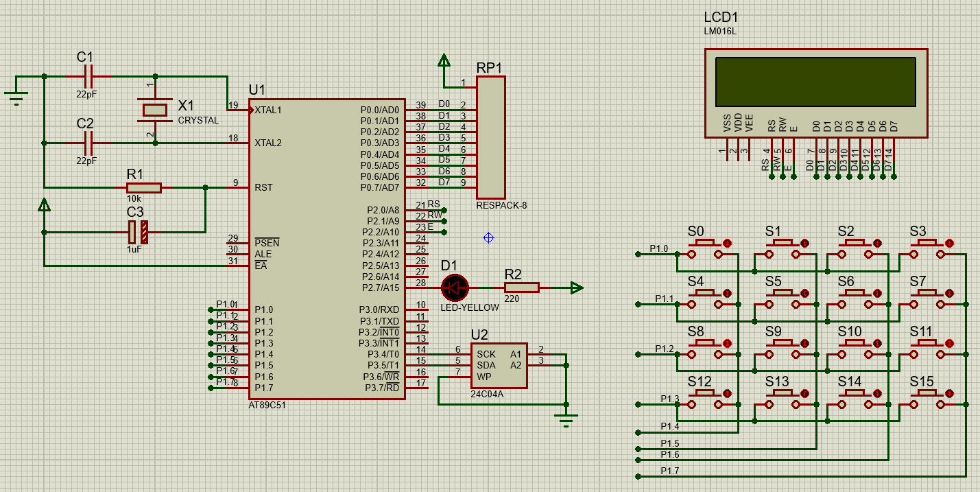Select power terminal arrow near C3

coord(44,205)
